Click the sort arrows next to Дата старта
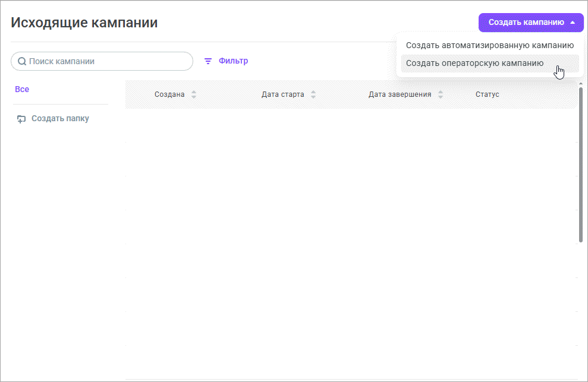Screen dimensions: 588x382 point(313,94)
